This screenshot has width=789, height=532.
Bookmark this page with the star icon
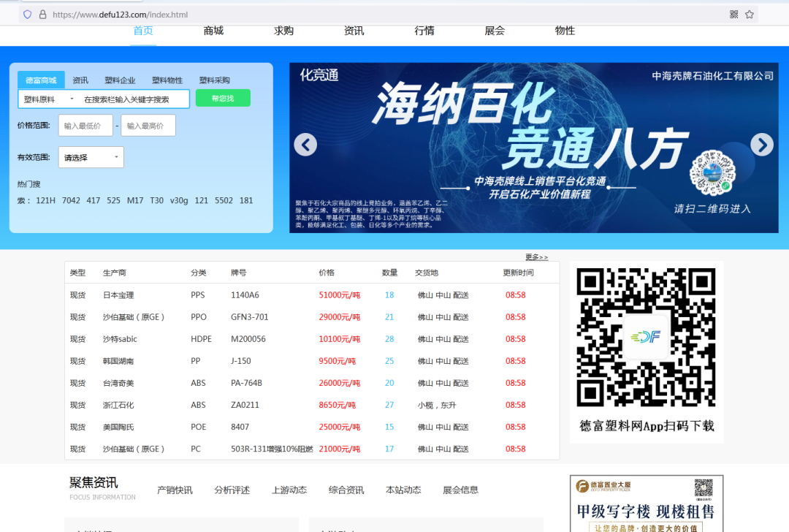pos(751,13)
